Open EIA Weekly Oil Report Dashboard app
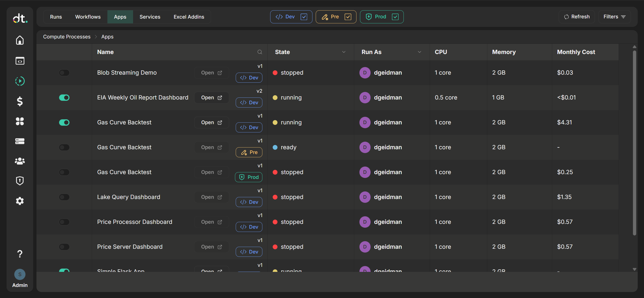The height and width of the screenshot is (298, 644). click(212, 97)
